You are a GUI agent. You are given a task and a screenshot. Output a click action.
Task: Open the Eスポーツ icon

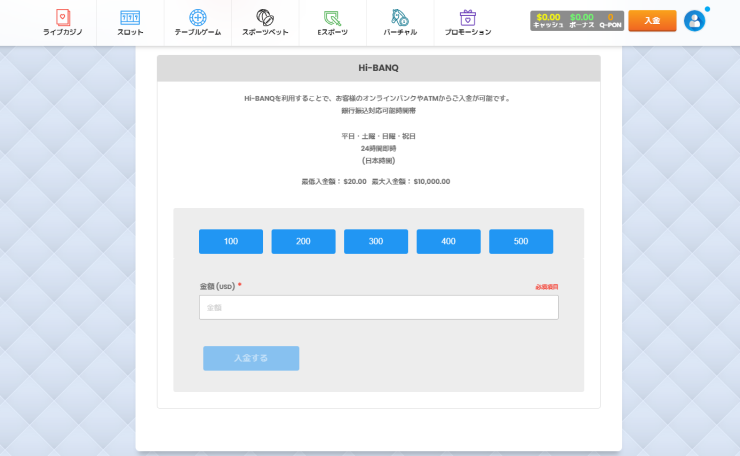(x=332, y=18)
